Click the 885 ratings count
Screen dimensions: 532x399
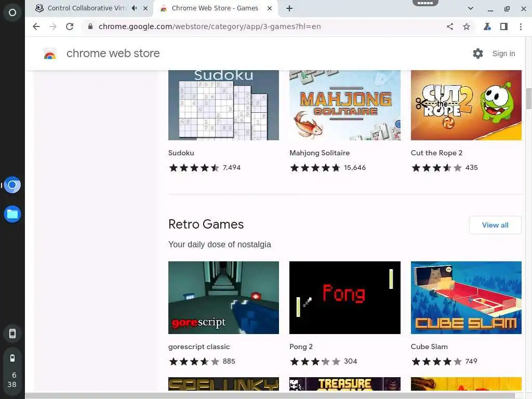click(229, 362)
